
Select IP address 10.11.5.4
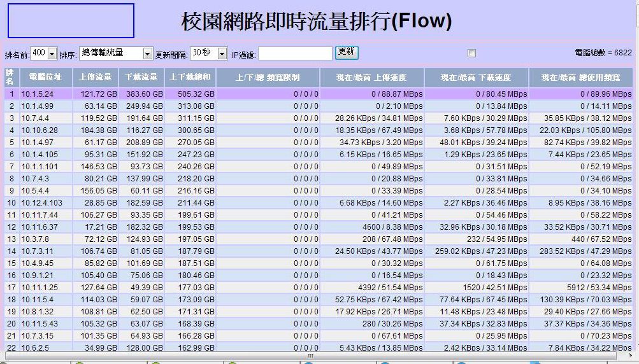tap(37, 300)
